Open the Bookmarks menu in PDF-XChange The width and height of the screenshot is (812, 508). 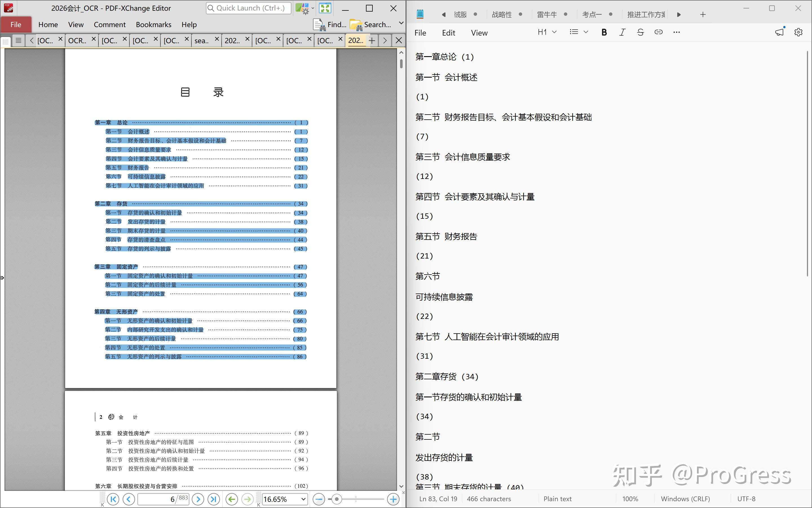coord(153,25)
